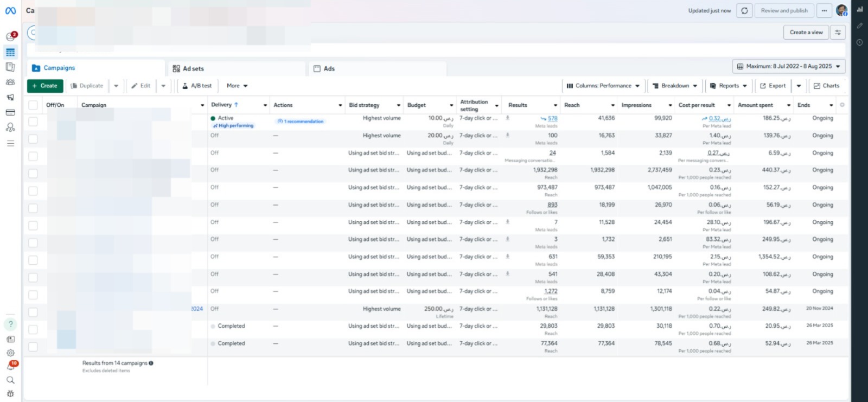Sort by the Amount spent column header
The height and width of the screenshot is (402, 868).
click(x=755, y=105)
